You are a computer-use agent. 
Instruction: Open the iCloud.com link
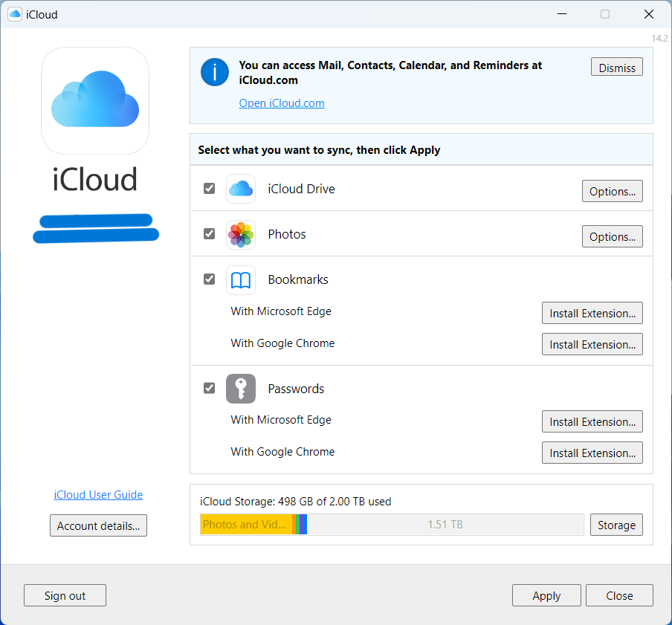pyautogui.click(x=282, y=103)
